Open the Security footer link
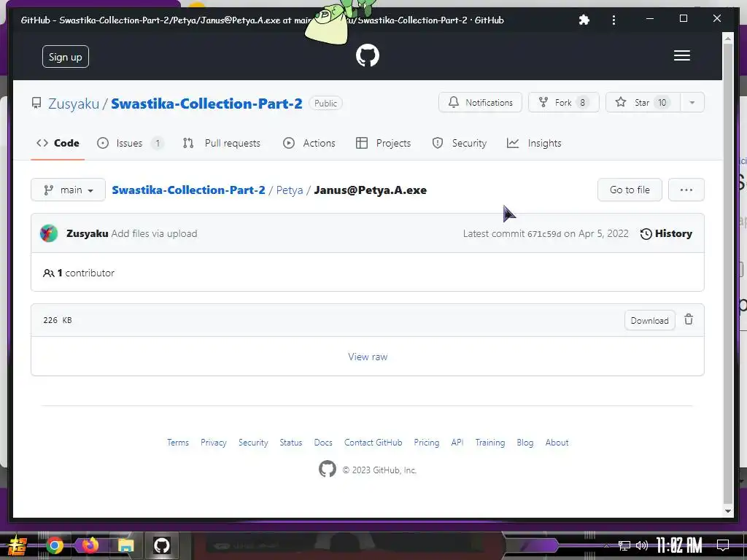Viewport: 747px width, 560px height. pos(253,443)
